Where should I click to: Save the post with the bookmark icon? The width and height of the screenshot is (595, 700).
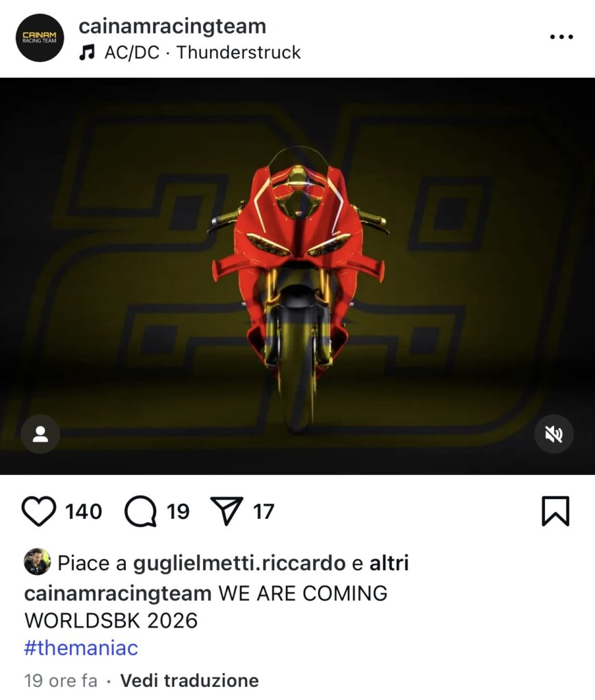(x=555, y=511)
